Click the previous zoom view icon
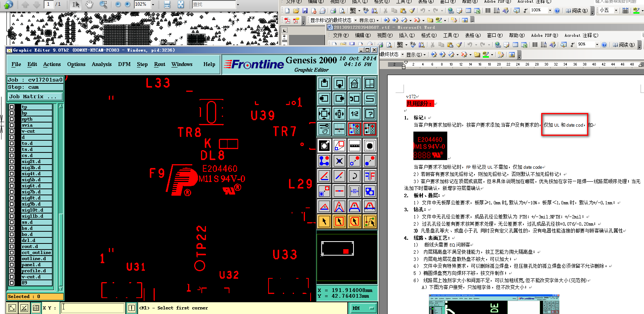Image resolution: width=644 pixels, height=314 pixels. tap(355, 99)
